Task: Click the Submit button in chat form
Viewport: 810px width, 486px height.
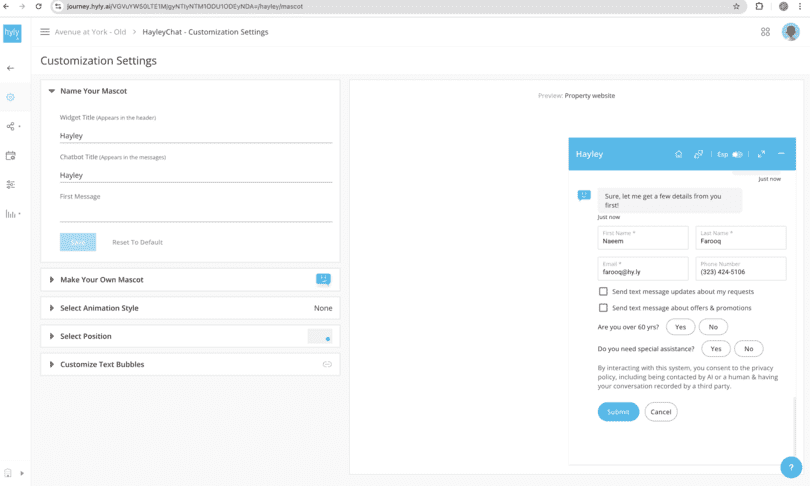Action: pyautogui.click(x=618, y=412)
